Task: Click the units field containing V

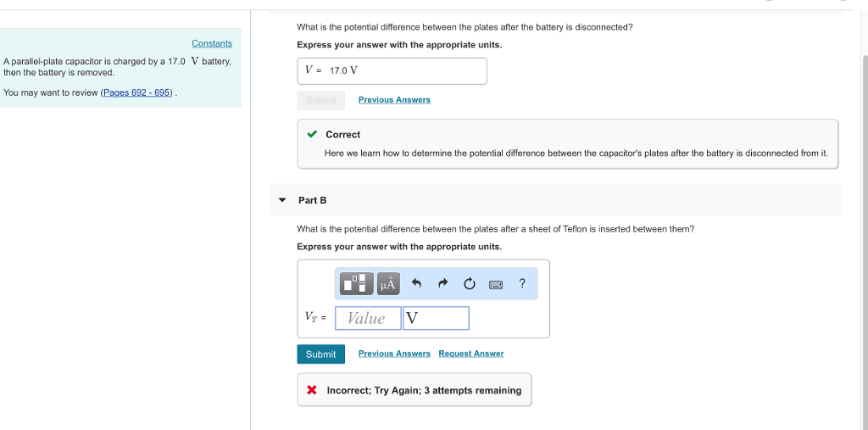Action: (436, 318)
